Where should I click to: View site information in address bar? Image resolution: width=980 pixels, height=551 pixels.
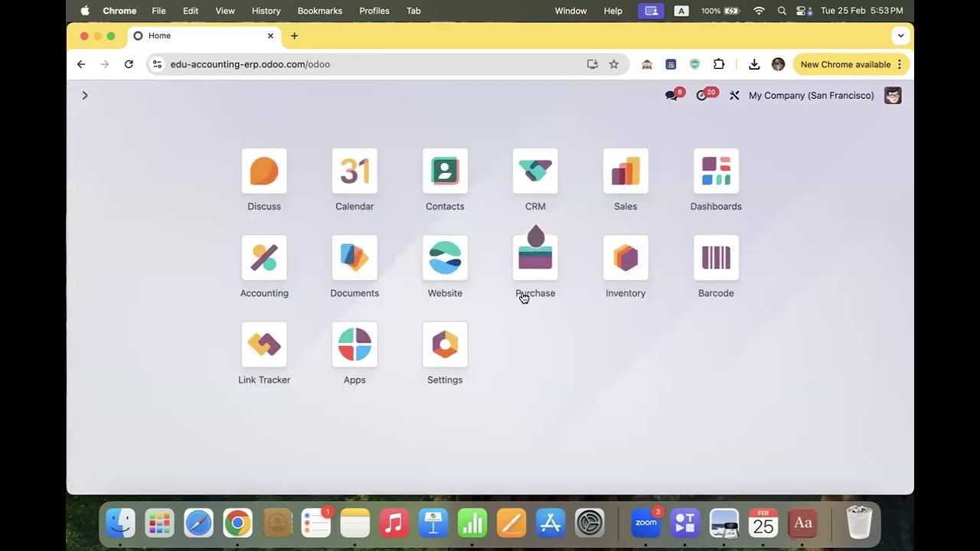click(x=157, y=64)
